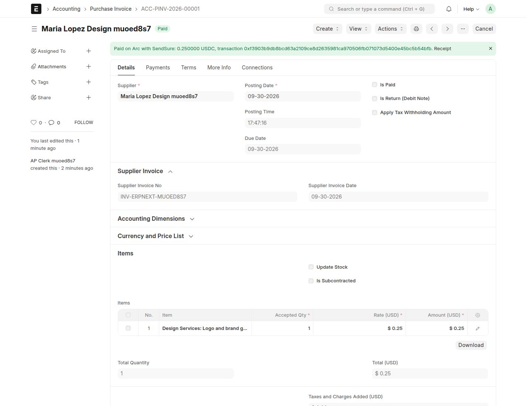The image size is (532, 406).
Task: Edit the Design Services row pencil icon
Action: click(x=478, y=328)
